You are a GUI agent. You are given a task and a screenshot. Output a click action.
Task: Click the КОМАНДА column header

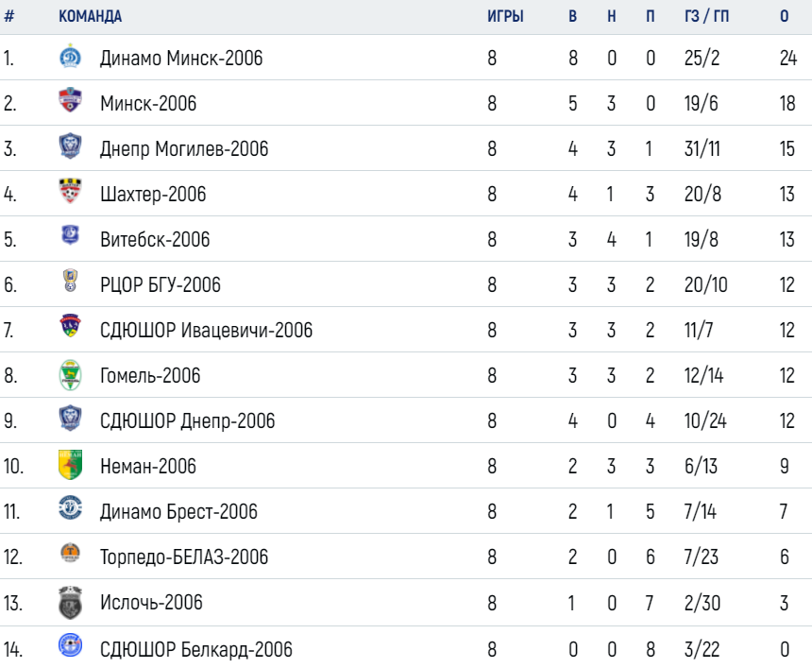click(x=90, y=16)
